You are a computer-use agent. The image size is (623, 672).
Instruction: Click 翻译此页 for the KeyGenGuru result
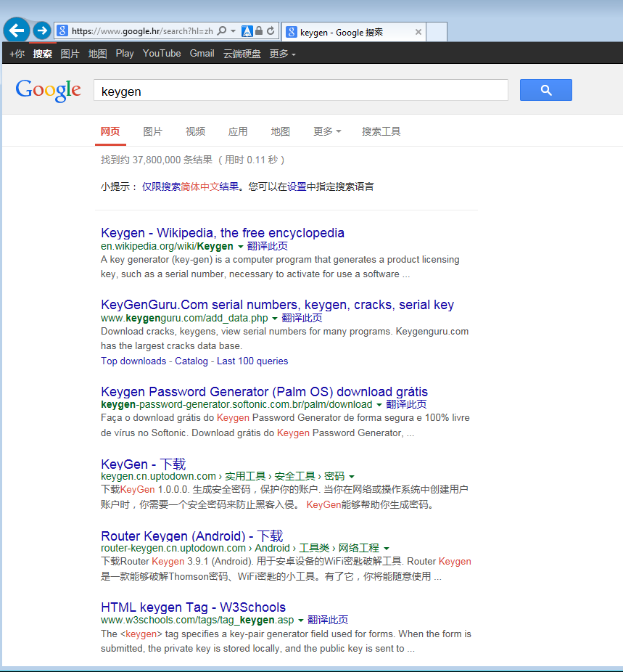302,318
